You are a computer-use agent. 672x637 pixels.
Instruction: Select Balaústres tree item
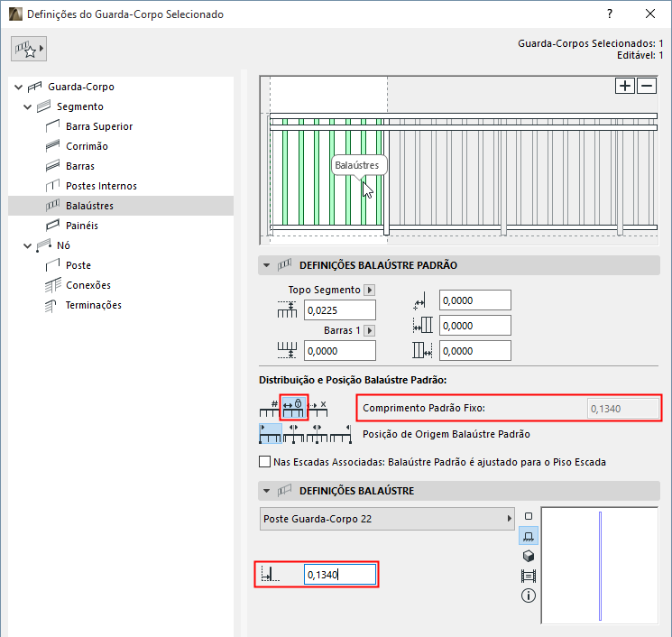(121, 206)
